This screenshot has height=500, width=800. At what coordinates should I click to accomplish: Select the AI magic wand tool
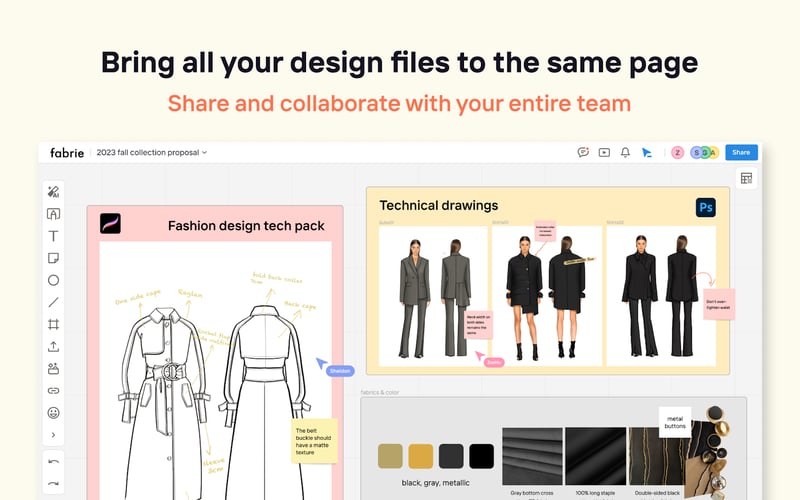(53, 191)
